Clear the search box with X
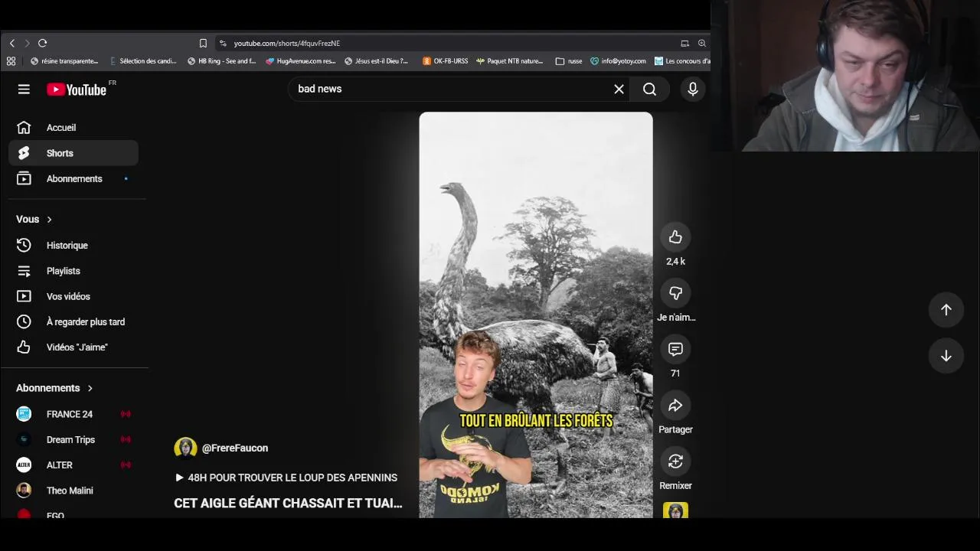This screenshot has height=551, width=980. pyautogui.click(x=619, y=90)
